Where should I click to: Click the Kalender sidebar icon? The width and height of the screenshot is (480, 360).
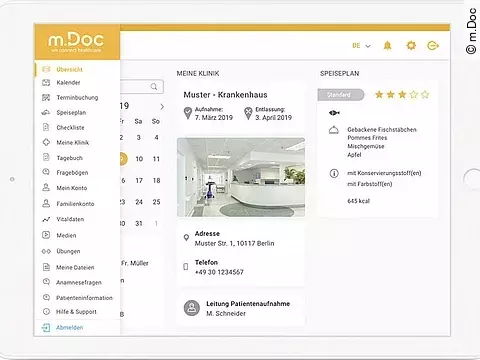(46, 82)
